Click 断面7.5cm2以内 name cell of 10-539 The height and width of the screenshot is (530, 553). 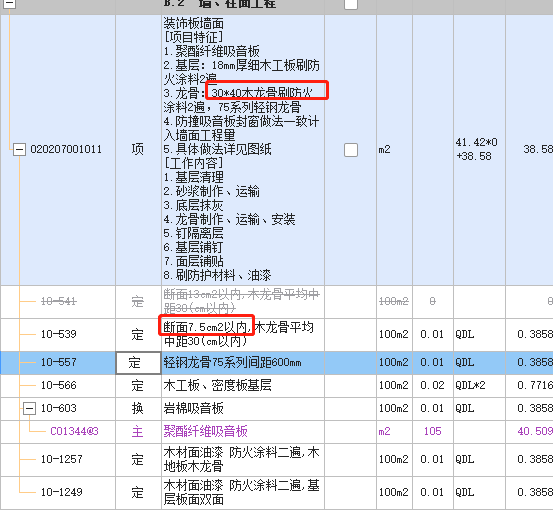[x=243, y=334]
